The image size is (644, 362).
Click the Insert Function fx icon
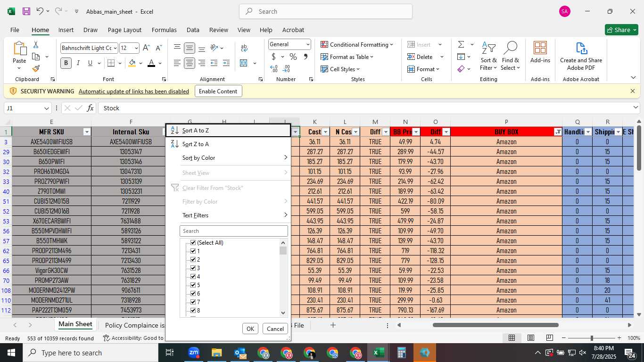click(90, 108)
